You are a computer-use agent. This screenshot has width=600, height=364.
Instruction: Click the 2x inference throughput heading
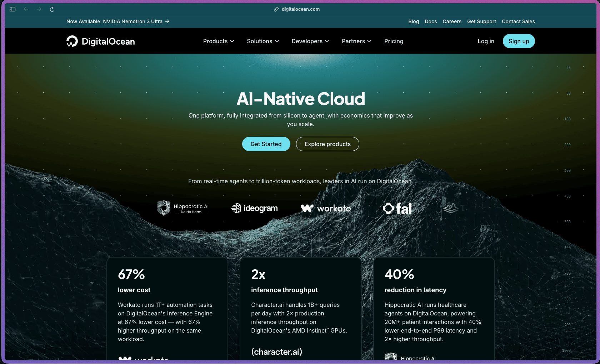[284, 281]
